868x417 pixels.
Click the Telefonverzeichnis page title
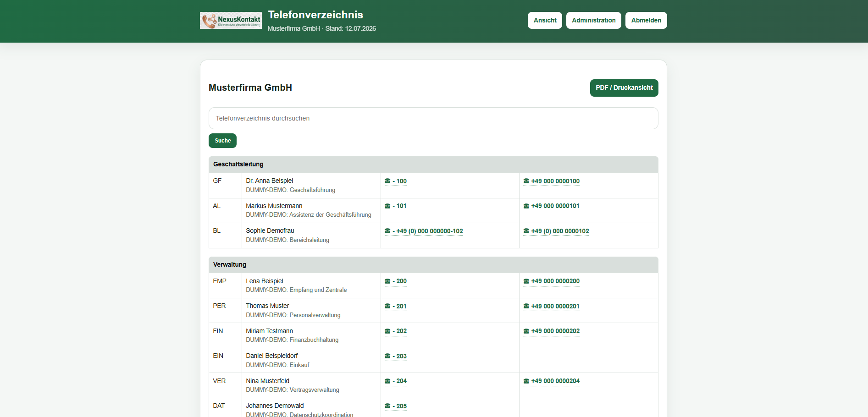pos(315,15)
